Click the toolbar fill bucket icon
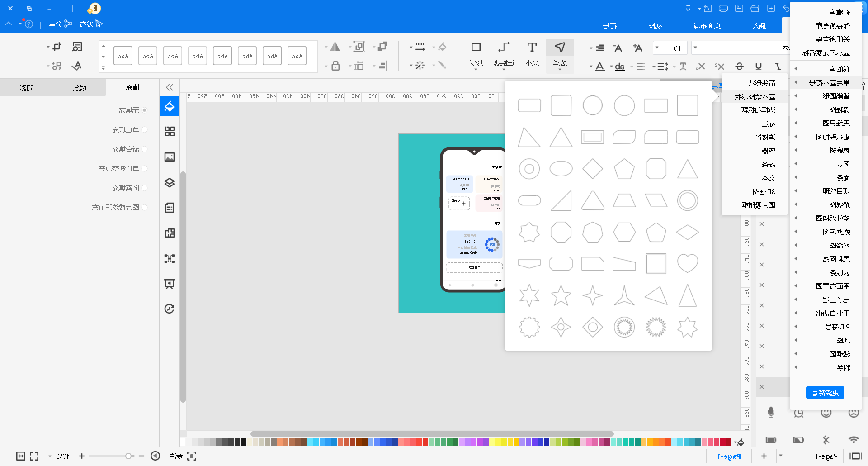The height and width of the screenshot is (466, 868). click(442, 47)
